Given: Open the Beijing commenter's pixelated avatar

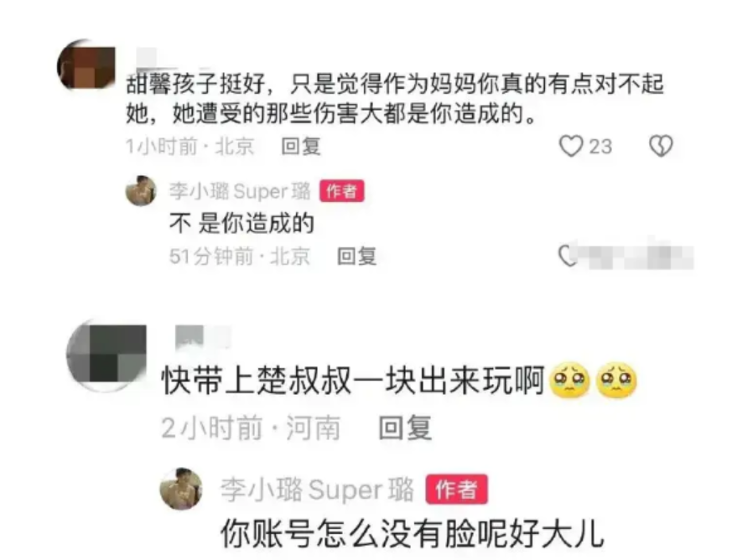Looking at the screenshot, I should pos(86,65).
